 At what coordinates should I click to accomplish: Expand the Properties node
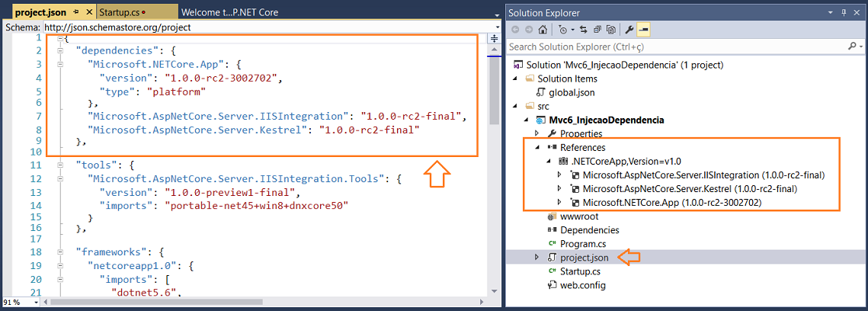point(536,133)
